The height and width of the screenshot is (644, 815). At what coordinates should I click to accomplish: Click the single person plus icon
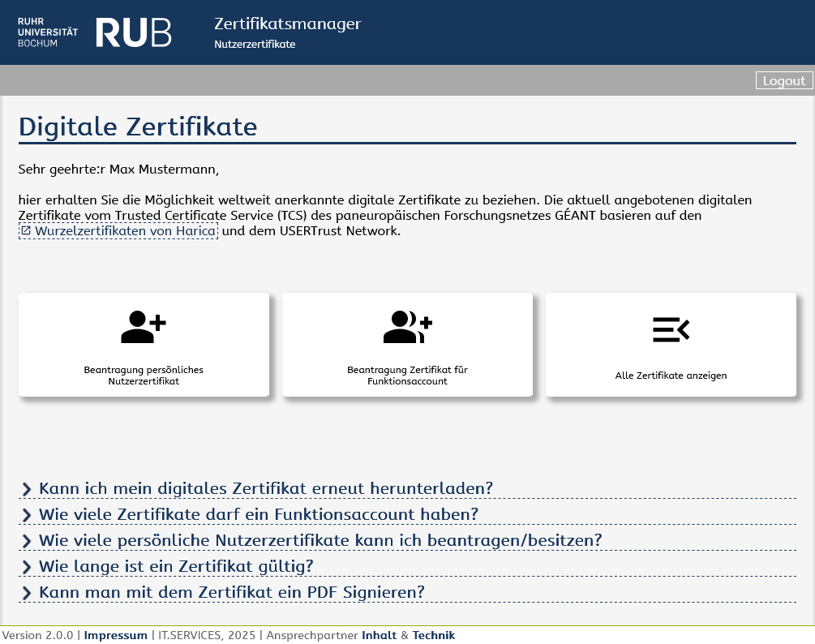[x=144, y=328]
